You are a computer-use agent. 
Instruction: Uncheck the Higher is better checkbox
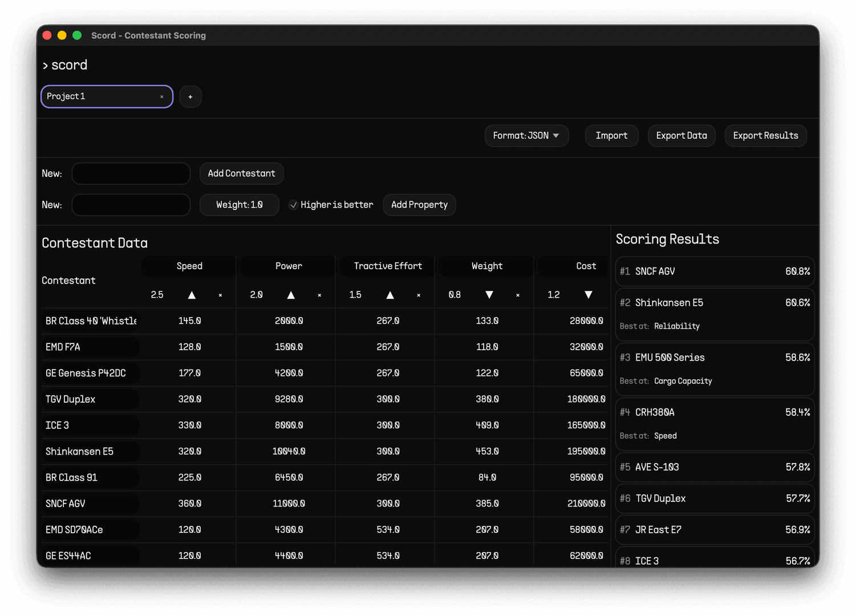click(x=294, y=205)
